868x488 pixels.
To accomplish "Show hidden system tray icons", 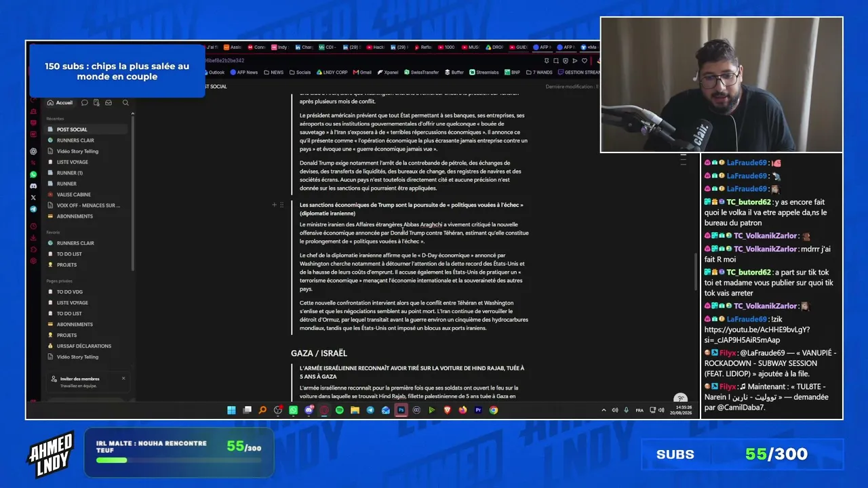I will click(x=604, y=410).
